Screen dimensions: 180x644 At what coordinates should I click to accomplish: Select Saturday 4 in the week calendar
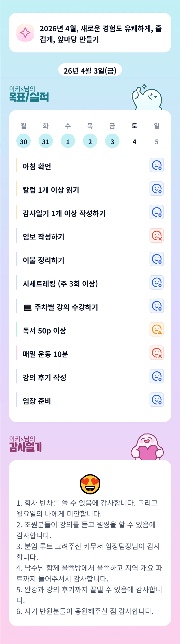click(134, 142)
